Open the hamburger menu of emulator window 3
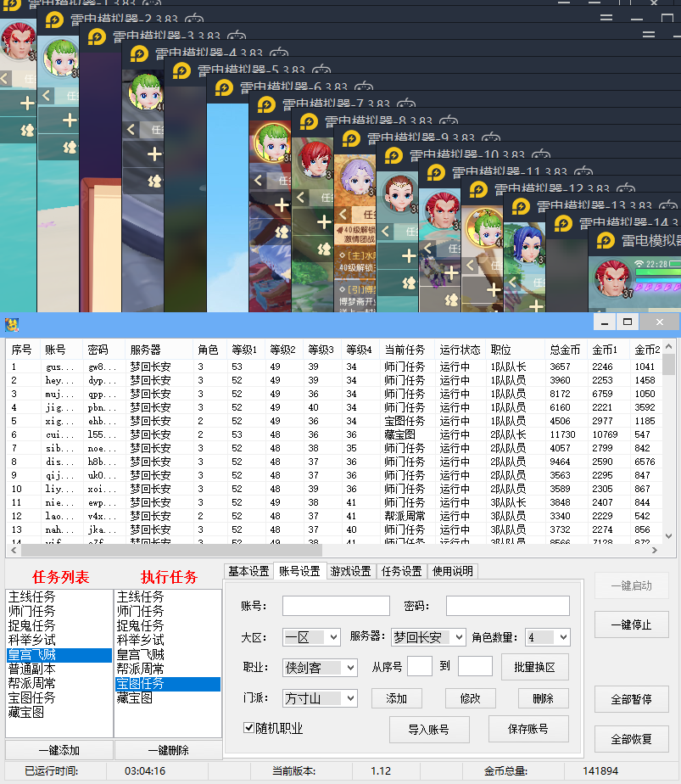This screenshot has height=784, width=681. point(649,35)
